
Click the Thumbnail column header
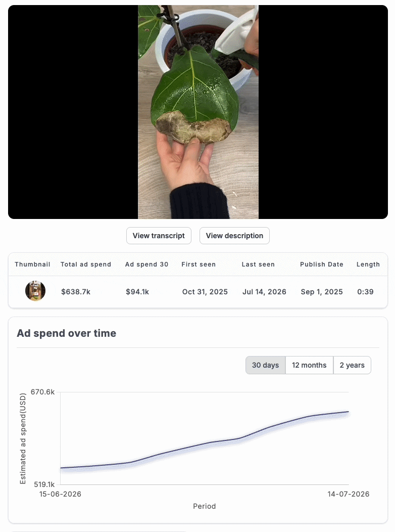click(x=32, y=264)
